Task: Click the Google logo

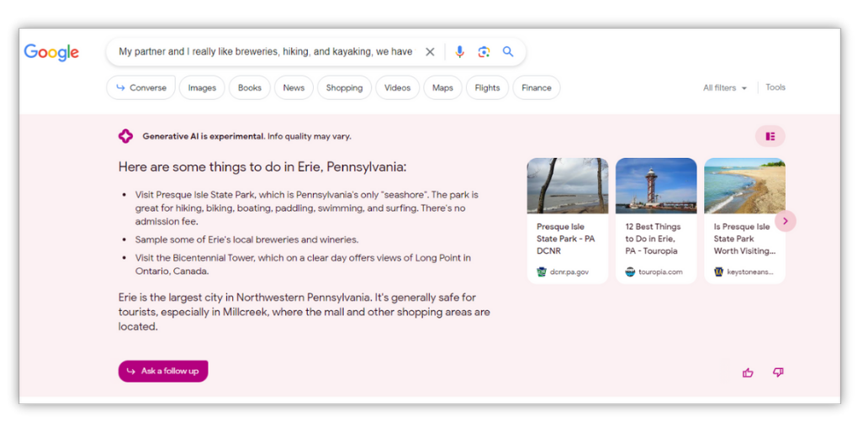Action: [x=51, y=52]
